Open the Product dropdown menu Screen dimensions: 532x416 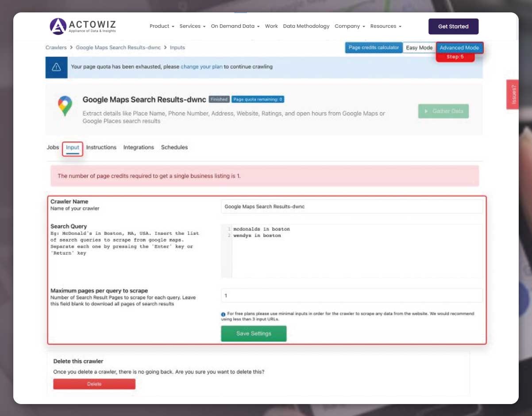(x=162, y=26)
